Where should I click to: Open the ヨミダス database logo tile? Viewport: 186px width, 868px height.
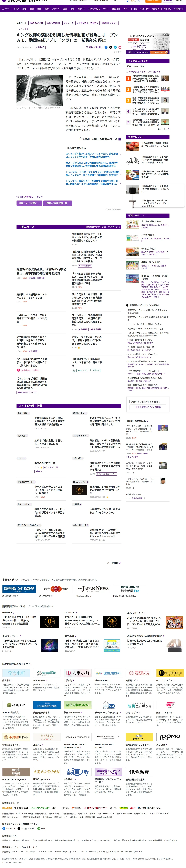pyautogui.click(x=108, y=705)
